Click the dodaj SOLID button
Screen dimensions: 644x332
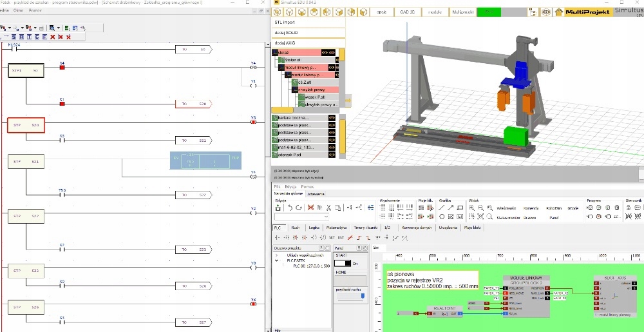[x=308, y=32]
